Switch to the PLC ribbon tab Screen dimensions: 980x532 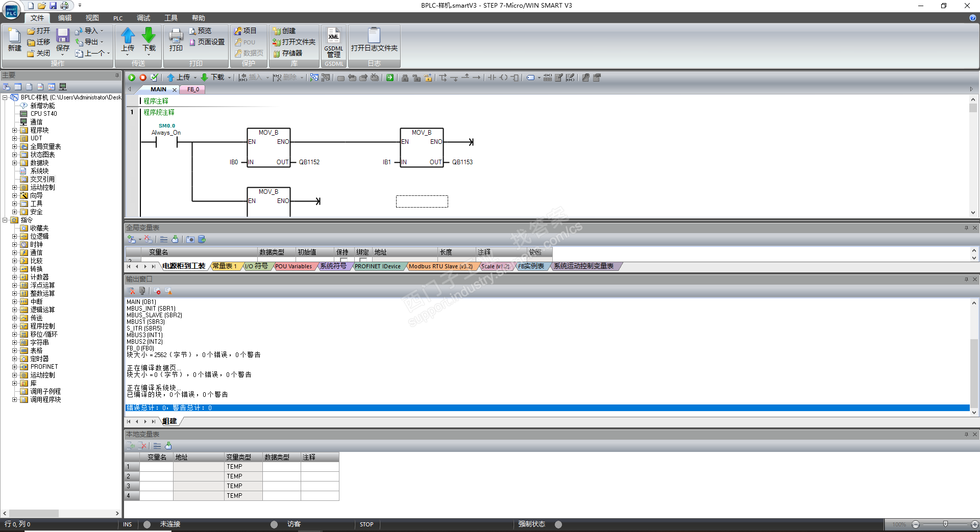tap(118, 18)
